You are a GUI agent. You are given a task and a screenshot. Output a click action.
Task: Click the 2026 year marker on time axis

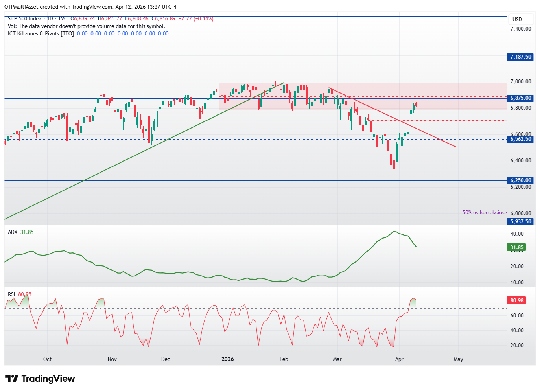228,359
